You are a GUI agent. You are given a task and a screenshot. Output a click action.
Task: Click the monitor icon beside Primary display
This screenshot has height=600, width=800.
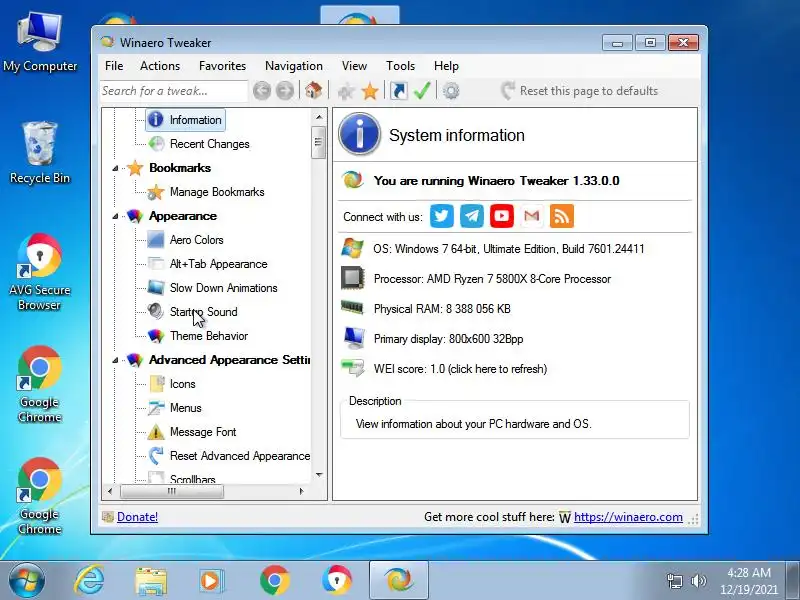coord(354,338)
